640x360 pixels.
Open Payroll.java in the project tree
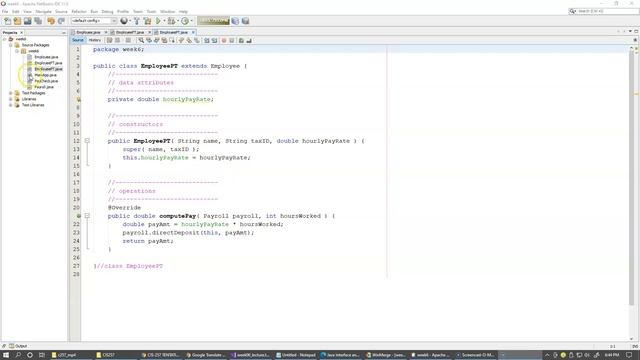click(x=44, y=87)
